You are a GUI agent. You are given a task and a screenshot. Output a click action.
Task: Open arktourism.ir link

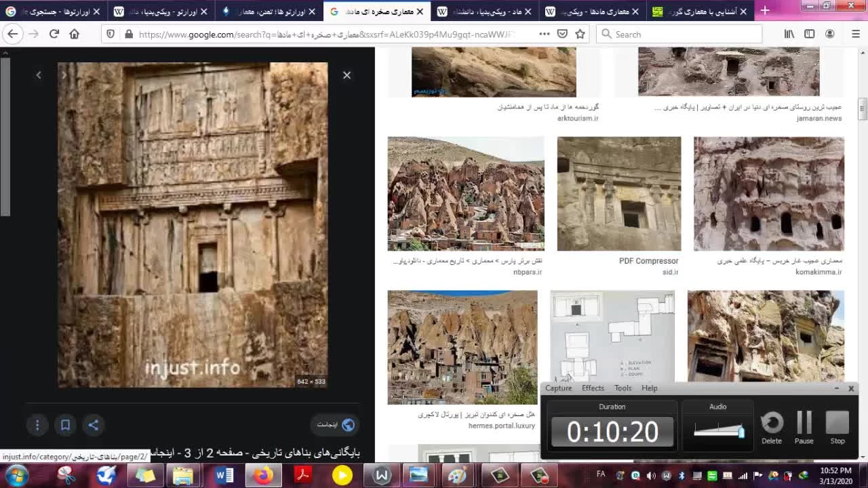click(x=578, y=118)
